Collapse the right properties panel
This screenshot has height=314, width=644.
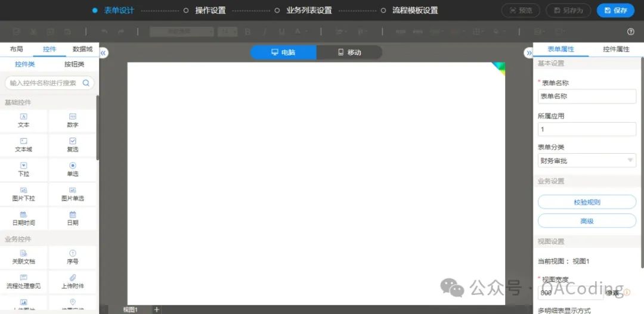pos(528,53)
